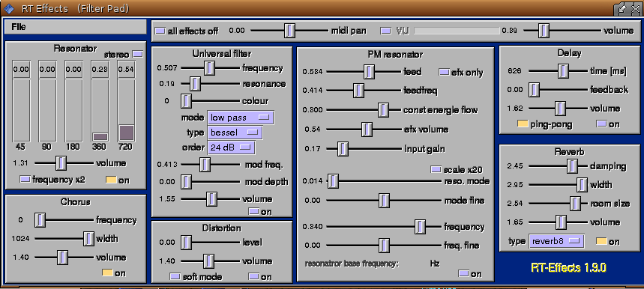The image size is (644, 289).
Task: Click the Resonator 45 Hz band bar
Action: pos(21,111)
